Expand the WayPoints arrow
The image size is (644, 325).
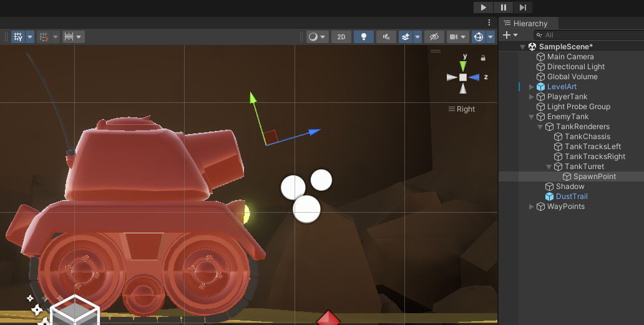[532, 206]
